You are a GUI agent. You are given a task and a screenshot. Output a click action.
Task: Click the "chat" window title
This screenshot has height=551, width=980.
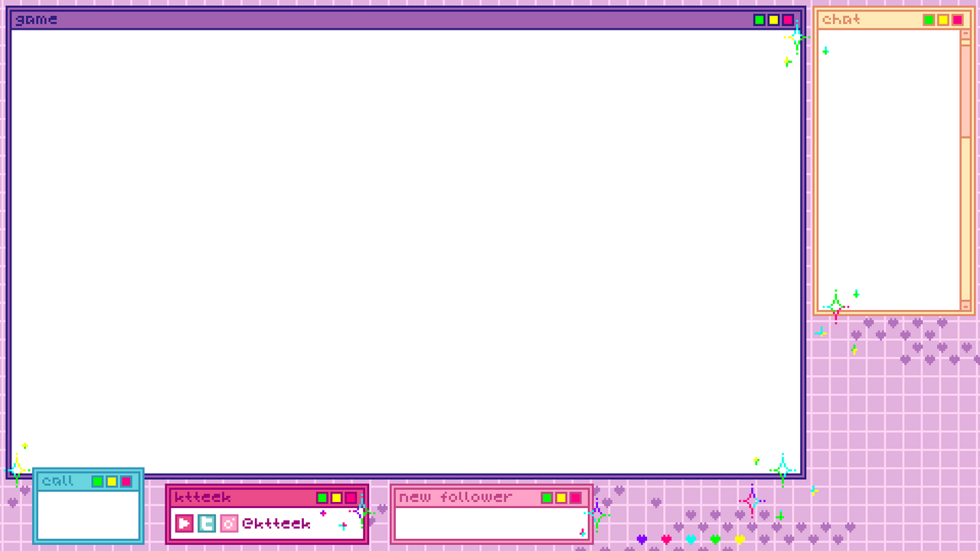pos(841,20)
